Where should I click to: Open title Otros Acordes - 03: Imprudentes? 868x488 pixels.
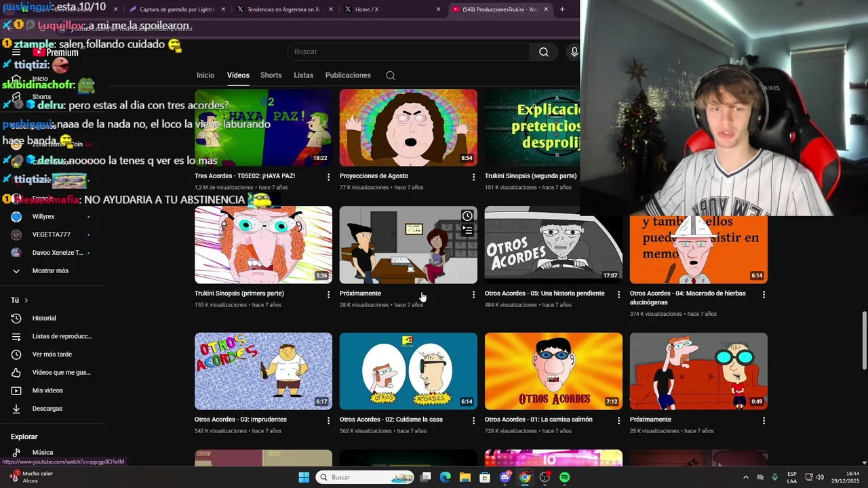[x=241, y=420]
